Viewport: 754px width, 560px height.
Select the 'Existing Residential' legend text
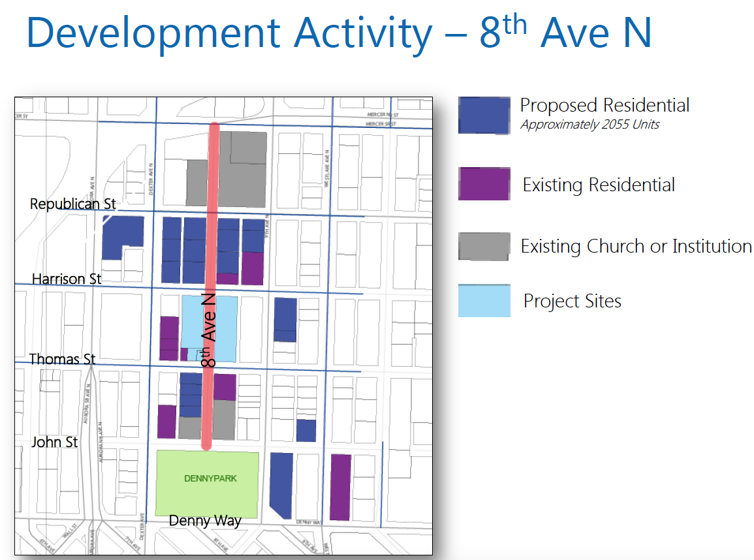coord(599,185)
